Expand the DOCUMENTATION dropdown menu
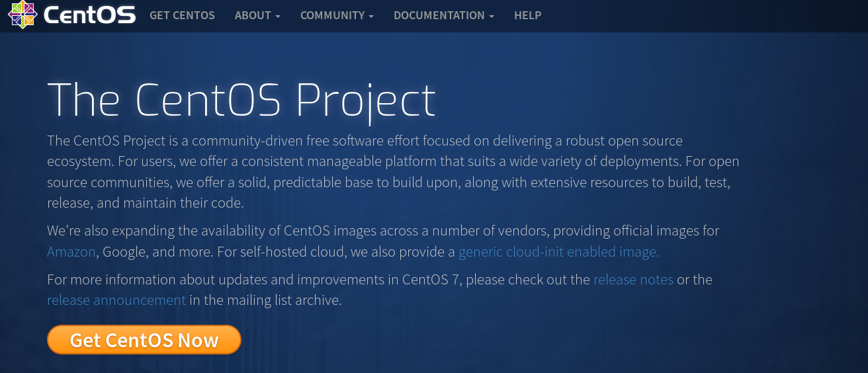 click(444, 15)
